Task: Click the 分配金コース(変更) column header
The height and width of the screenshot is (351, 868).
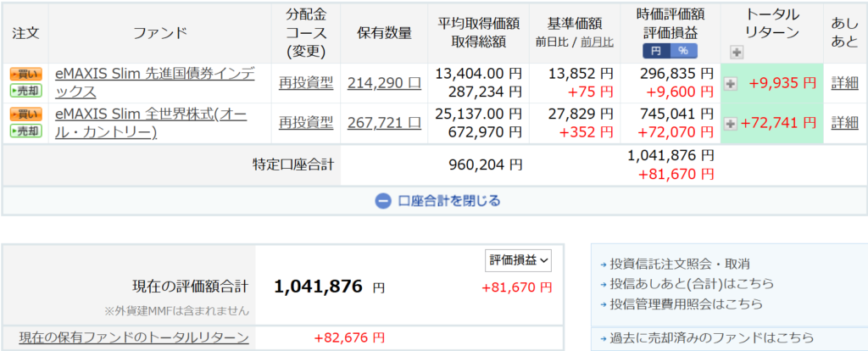Action: pyautogui.click(x=305, y=33)
